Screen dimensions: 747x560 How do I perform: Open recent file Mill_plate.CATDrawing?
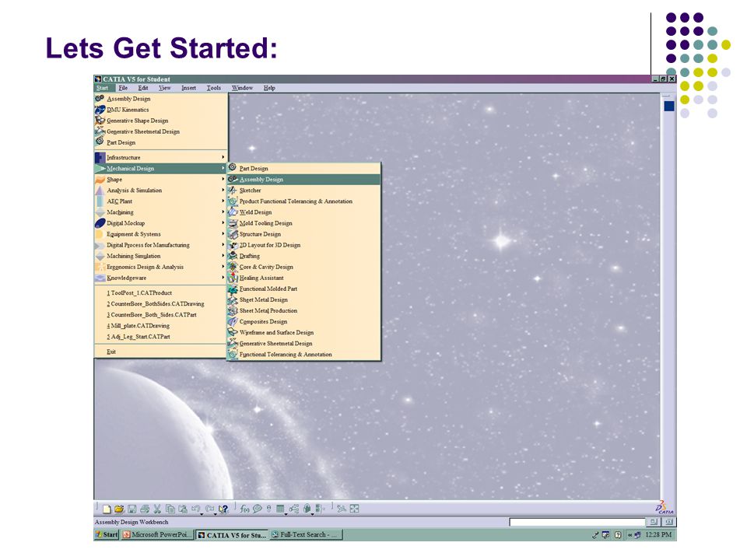pos(160,326)
